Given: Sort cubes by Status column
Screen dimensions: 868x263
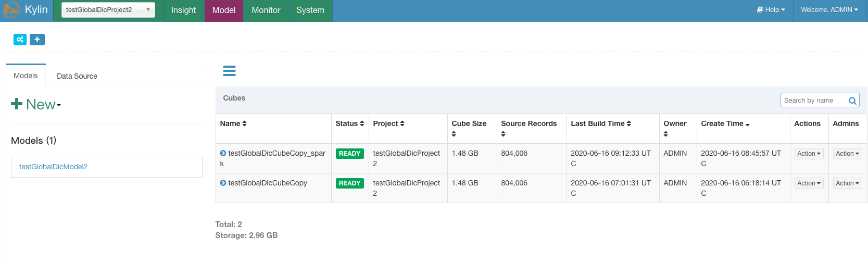Looking at the screenshot, I should tap(350, 123).
